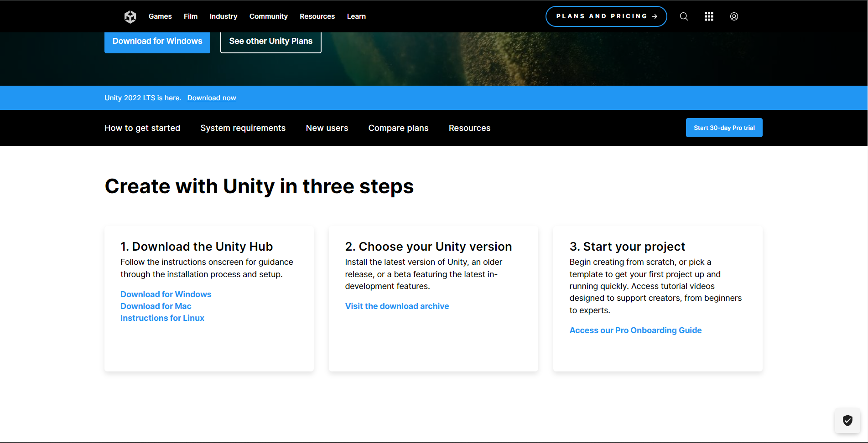Open the search magnifier icon
The height and width of the screenshot is (443, 868).
(x=684, y=16)
